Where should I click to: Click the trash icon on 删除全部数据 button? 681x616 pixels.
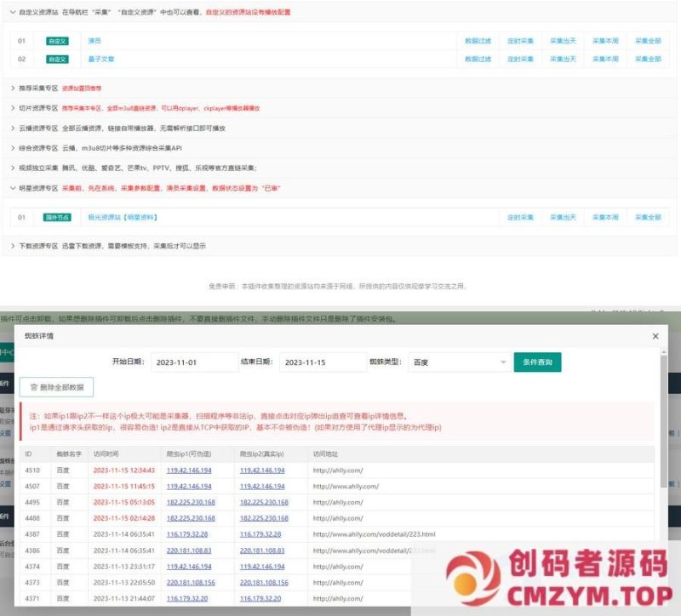point(35,387)
